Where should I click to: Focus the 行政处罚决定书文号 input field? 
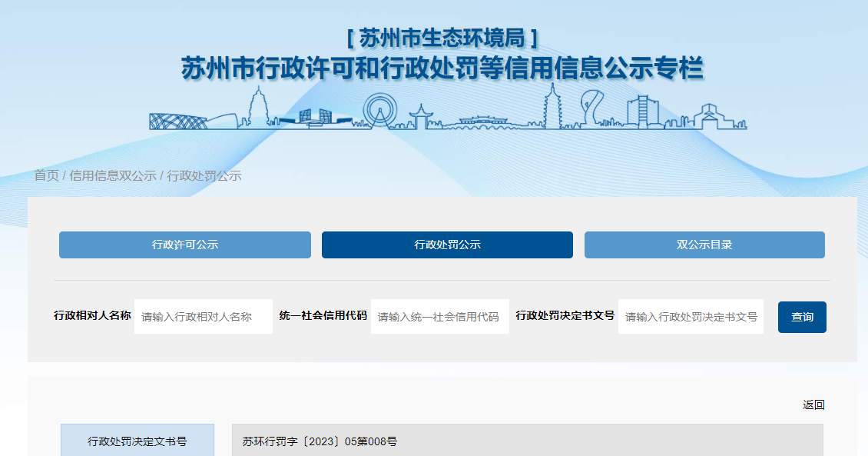click(691, 316)
